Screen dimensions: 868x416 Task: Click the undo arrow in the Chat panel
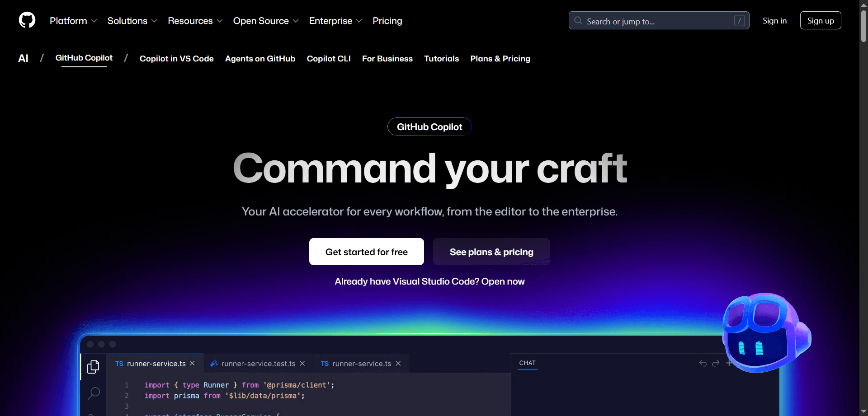(703, 363)
